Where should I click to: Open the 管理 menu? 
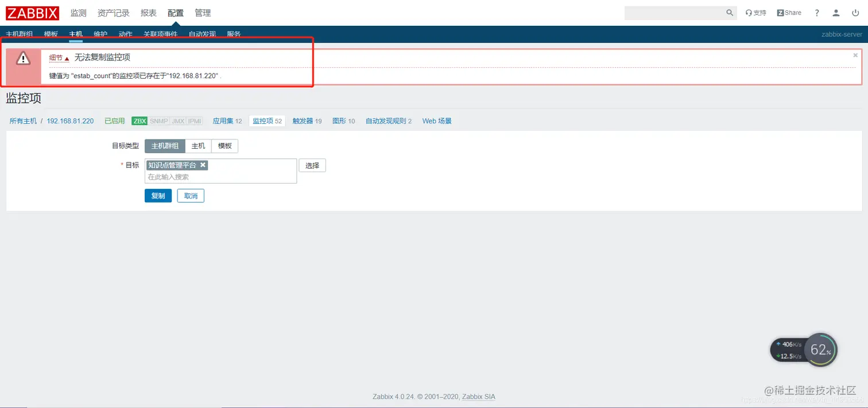[x=203, y=13]
